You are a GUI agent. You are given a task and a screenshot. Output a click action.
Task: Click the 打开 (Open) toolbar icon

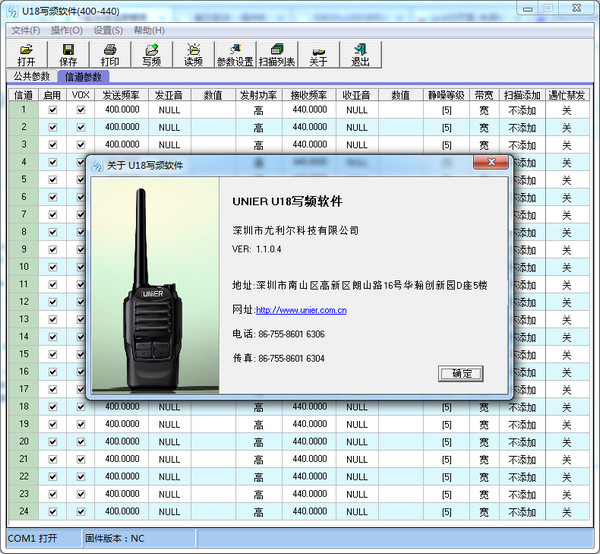[x=26, y=55]
